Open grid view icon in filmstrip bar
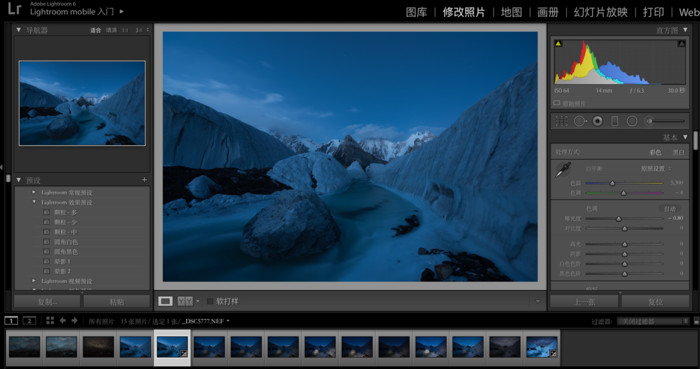Image resolution: width=700 pixels, height=369 pixels. pos(50,320)
